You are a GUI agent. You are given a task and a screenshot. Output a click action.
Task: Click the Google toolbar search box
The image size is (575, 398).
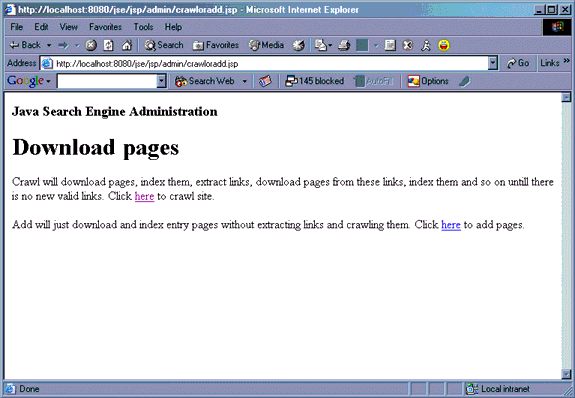coord(107,81)
